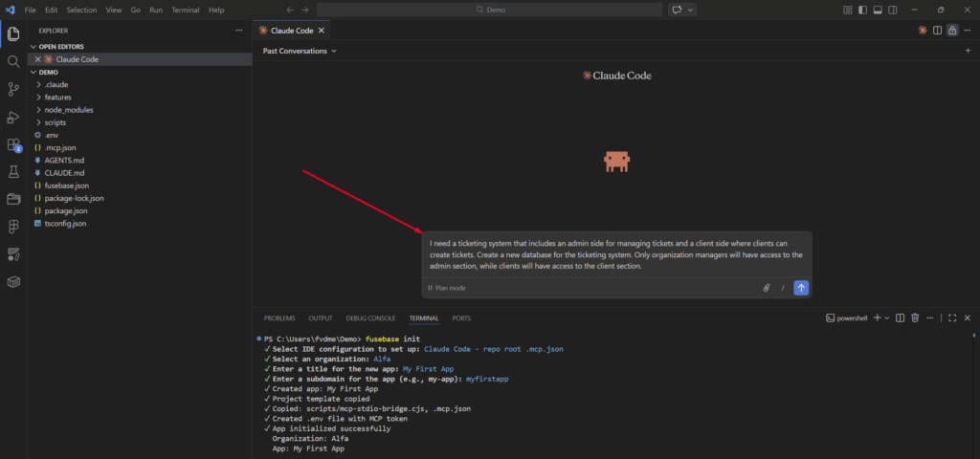Kill terminal with the trash icon
This screenshot has height=459, width=980.
tap(915, 317)
